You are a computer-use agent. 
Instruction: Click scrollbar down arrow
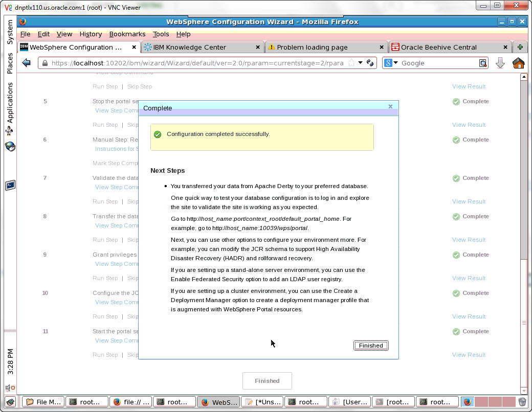click(524, 391)
